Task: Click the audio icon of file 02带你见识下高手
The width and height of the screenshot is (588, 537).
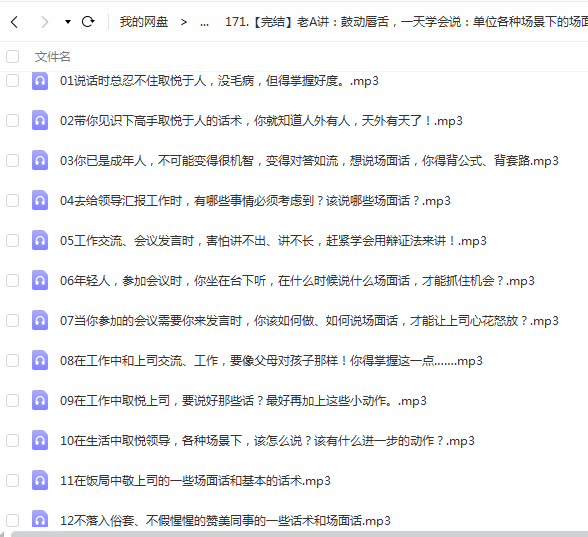Action: [x=40, y=120]
